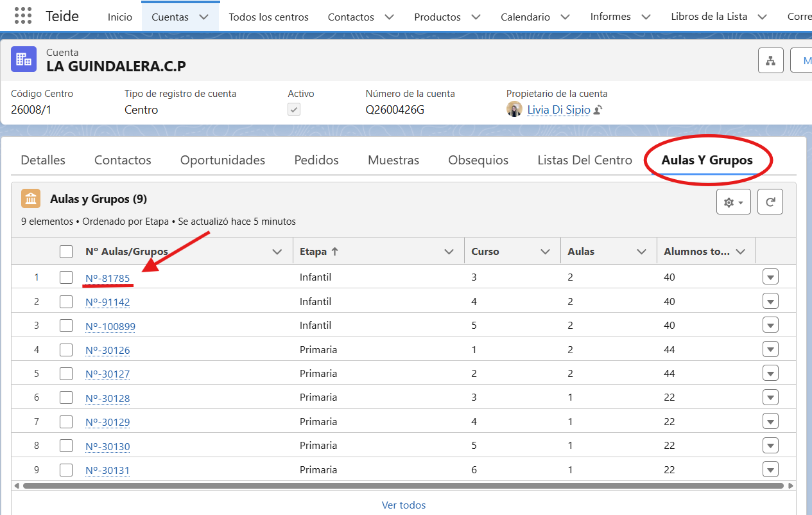Click the Aulas y Grupos list icon

pyautogui.click(x=30, y=199)
